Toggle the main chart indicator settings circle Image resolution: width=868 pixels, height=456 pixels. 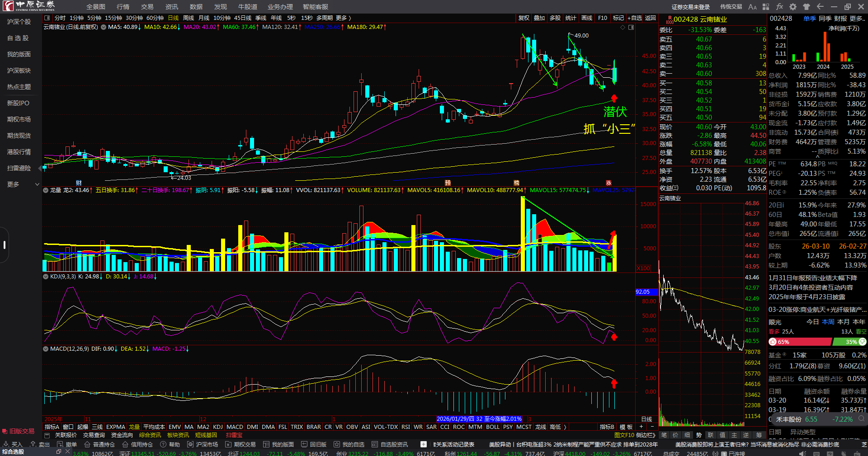(104, 27)
